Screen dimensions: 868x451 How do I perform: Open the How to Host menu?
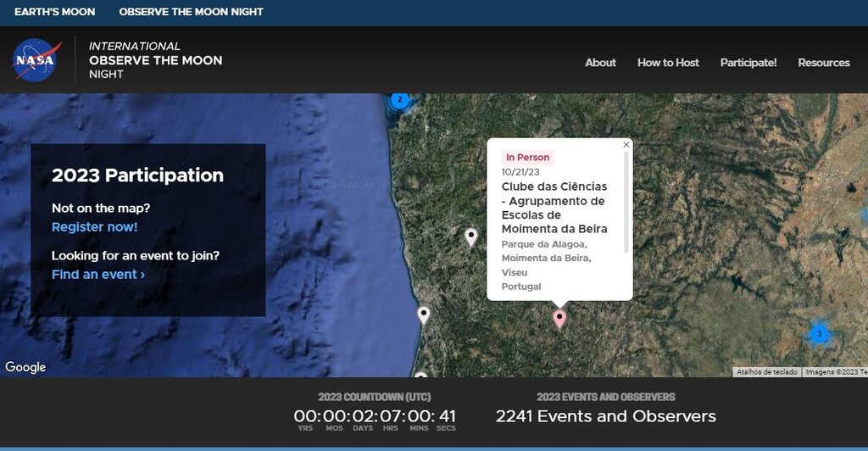[668, 63]
